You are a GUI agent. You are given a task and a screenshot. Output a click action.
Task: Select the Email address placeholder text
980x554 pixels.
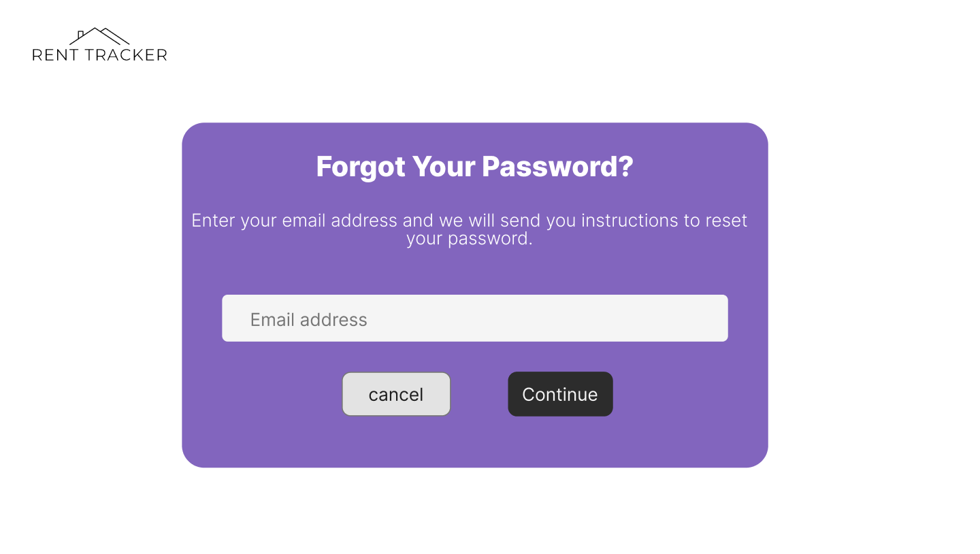[308, 319]
